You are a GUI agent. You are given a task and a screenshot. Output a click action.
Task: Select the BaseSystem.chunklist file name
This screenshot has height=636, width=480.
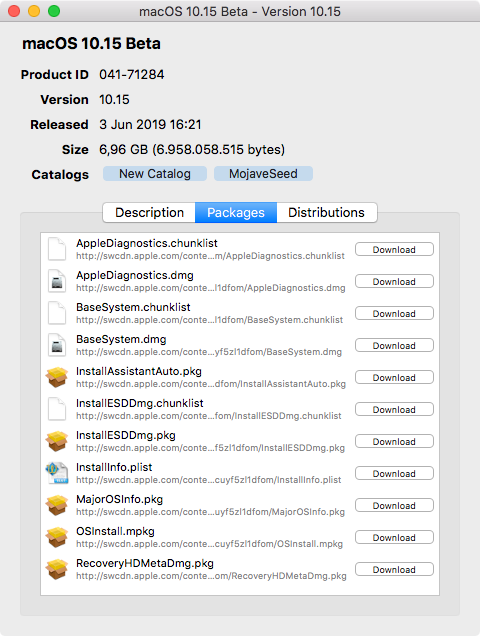[133, 307]
